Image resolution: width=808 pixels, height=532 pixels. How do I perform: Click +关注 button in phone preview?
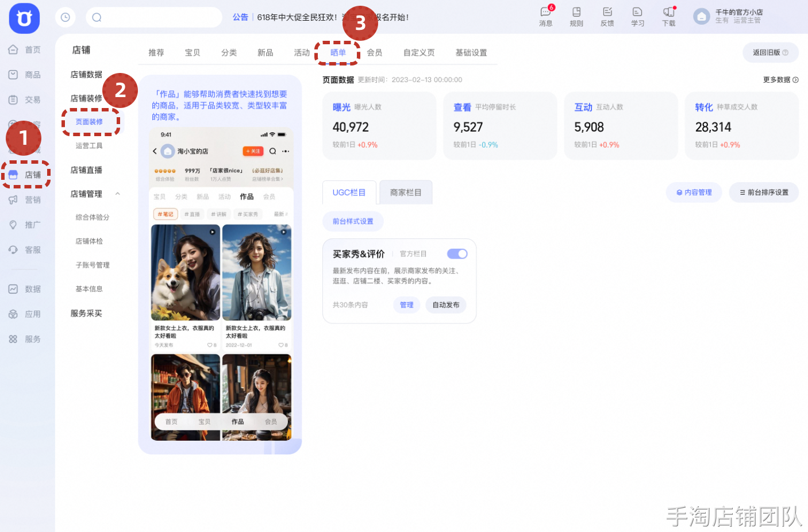click(x=253, y=151)
